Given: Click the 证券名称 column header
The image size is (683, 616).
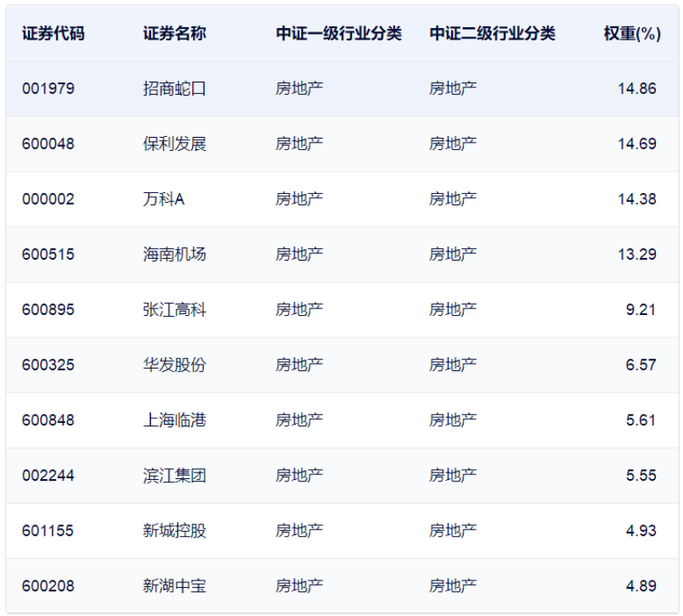Looking at the screenshot, I should tap(174, 34).
